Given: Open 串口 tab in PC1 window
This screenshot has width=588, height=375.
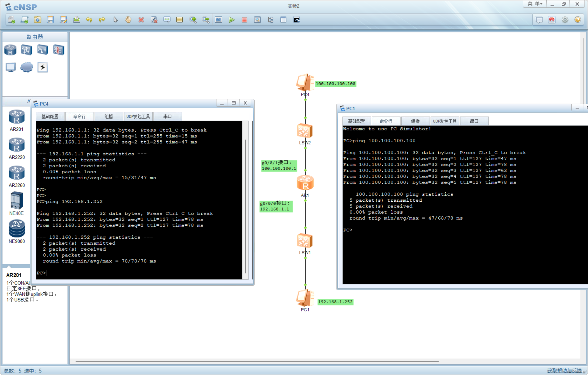Looking at the screenshot, I should click(474, 121).
